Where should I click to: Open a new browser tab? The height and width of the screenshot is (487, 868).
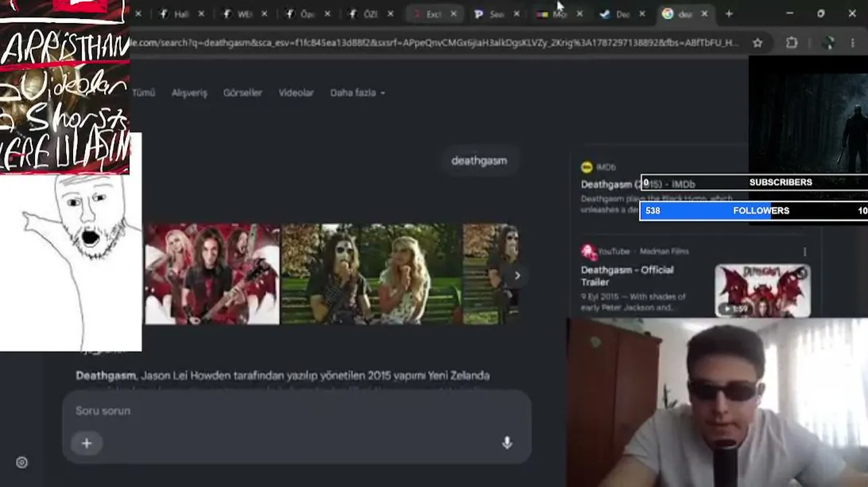(729, 14)
